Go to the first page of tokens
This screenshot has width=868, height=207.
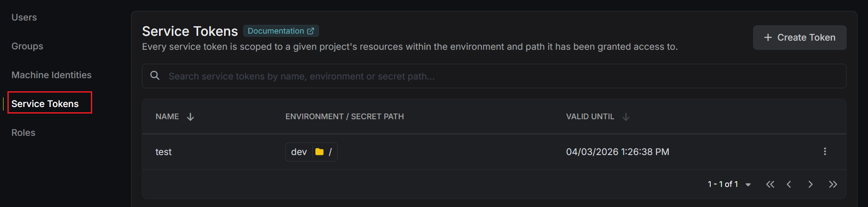click(x=770, y=184)
